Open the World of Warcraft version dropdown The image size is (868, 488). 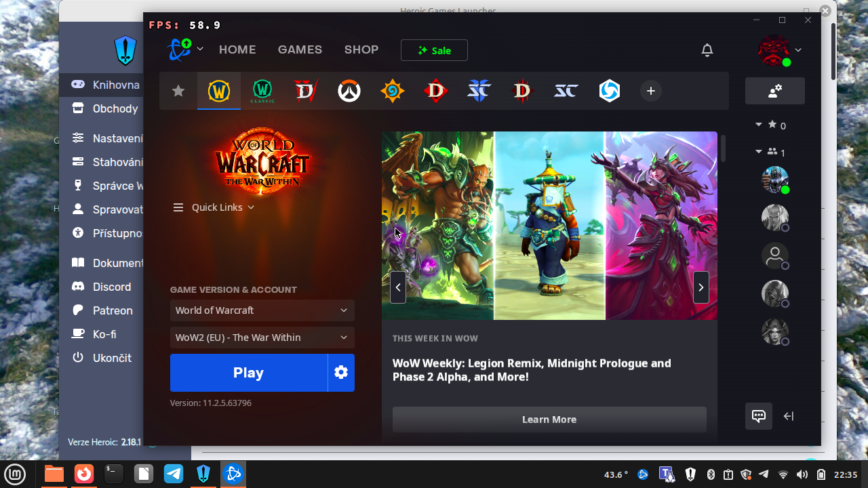[262, 310]
